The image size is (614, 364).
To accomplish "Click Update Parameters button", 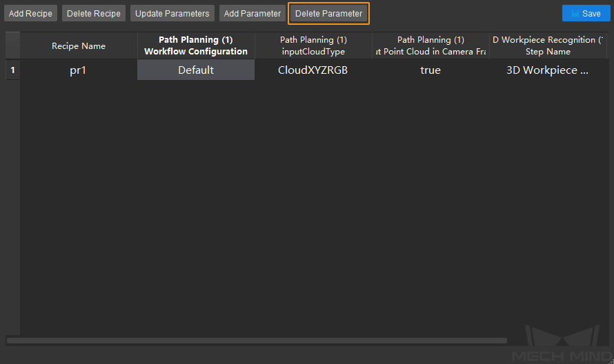I will pyautogui.click(x=172, y=13).
